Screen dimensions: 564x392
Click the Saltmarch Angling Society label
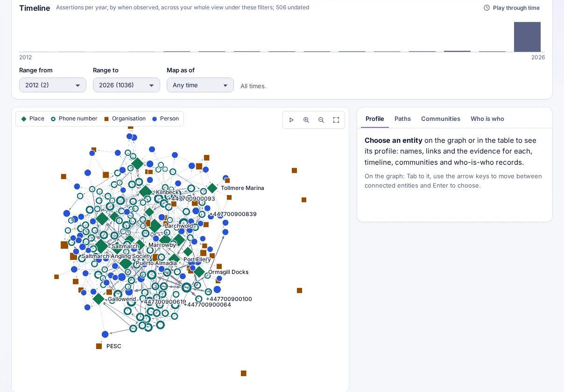(117, 256)
